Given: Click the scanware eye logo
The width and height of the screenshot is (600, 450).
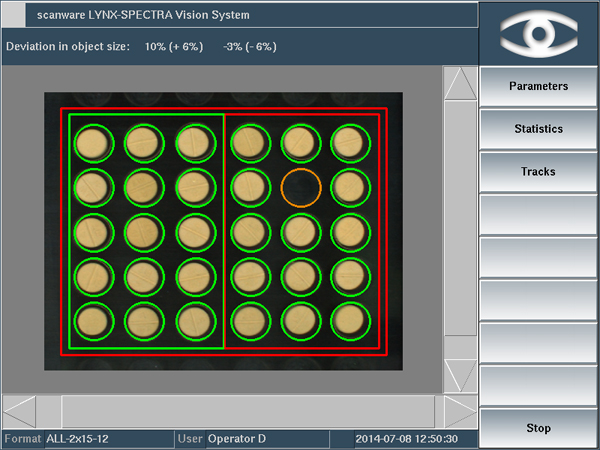Looking at the screenshot, I should (x=539, y=34).
